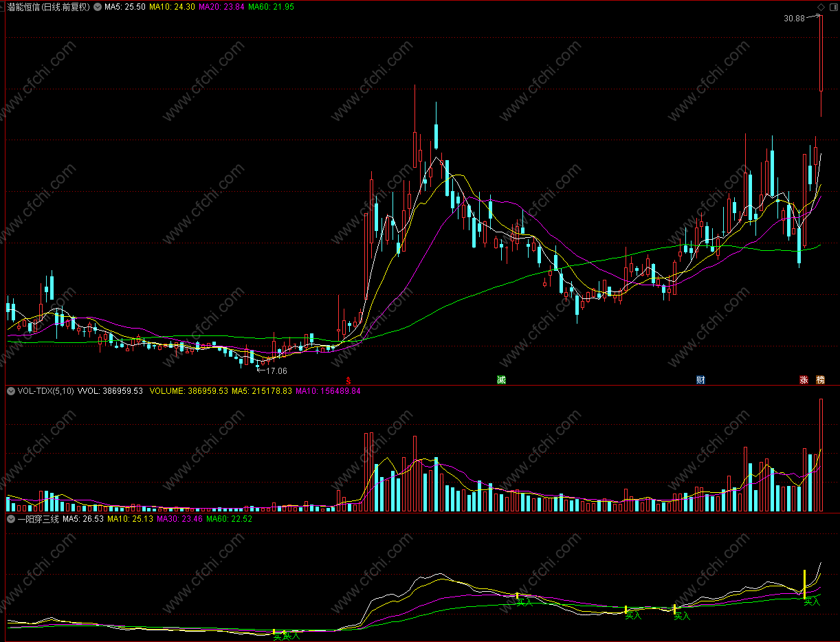Click the VVOL: 386959.53 value

coord(111,391)
